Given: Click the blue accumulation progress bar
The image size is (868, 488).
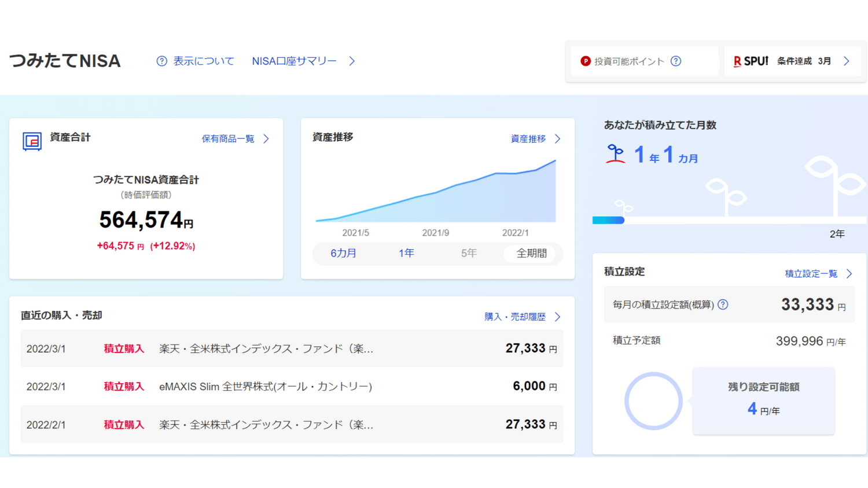Looking at the screenshot, I should coord(608,220).
